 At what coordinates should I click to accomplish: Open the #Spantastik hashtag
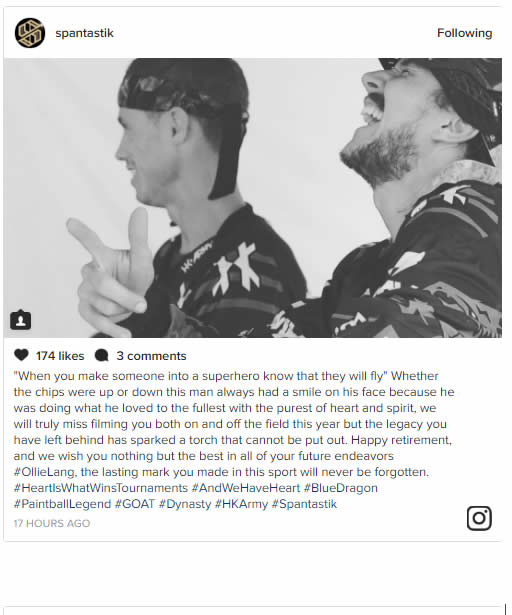[x=304, y=504]
